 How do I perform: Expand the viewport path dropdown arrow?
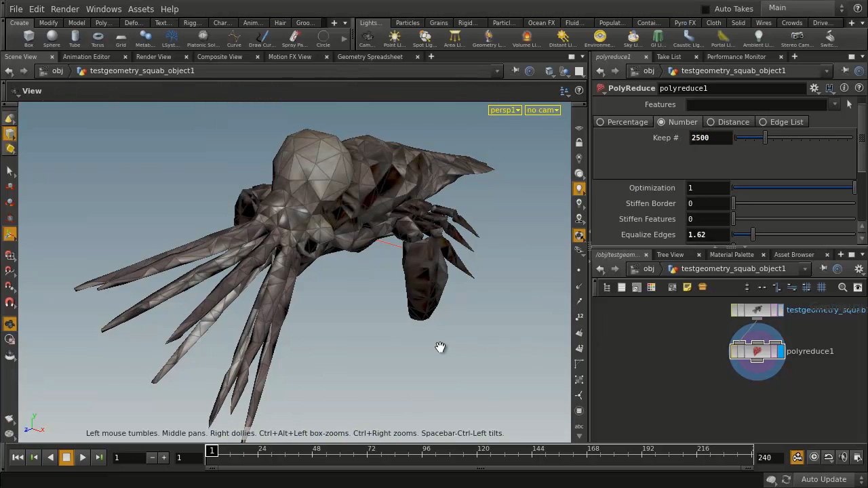pos(497,71)
